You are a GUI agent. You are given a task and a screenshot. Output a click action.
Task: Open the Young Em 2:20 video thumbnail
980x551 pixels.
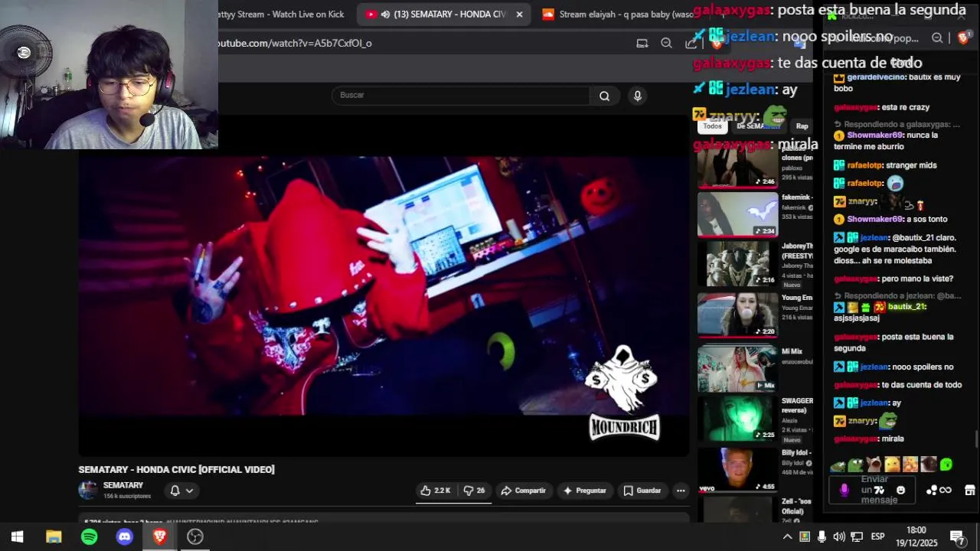coord(737,315)
